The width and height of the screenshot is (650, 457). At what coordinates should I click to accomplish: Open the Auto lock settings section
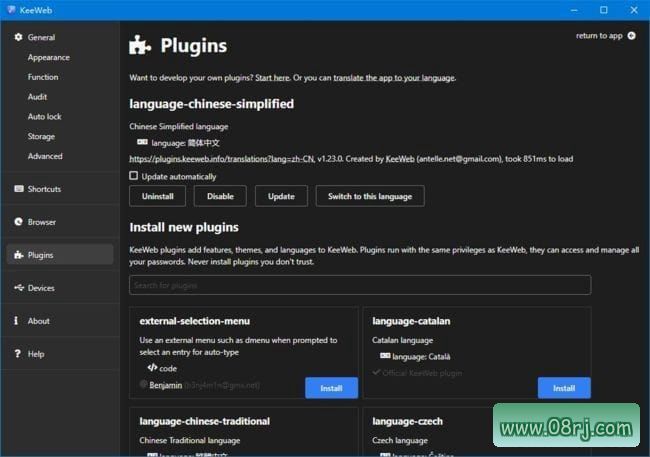point(44,117)
